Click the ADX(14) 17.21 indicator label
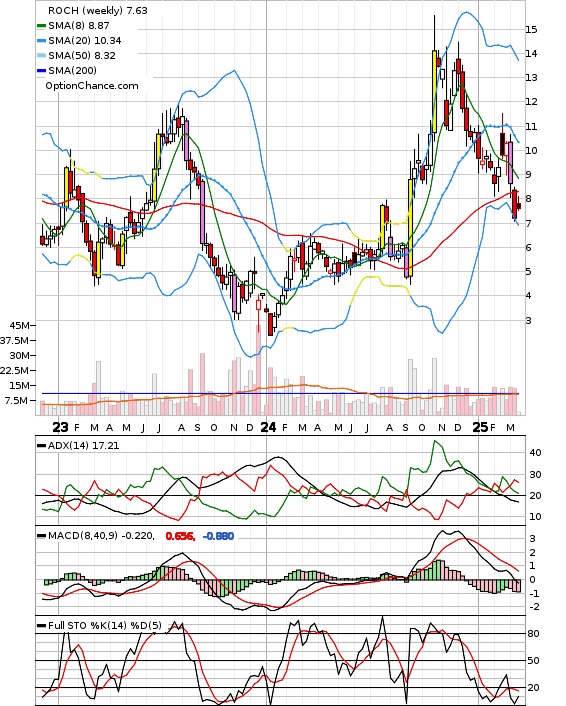566x706 pixels. 83,445
